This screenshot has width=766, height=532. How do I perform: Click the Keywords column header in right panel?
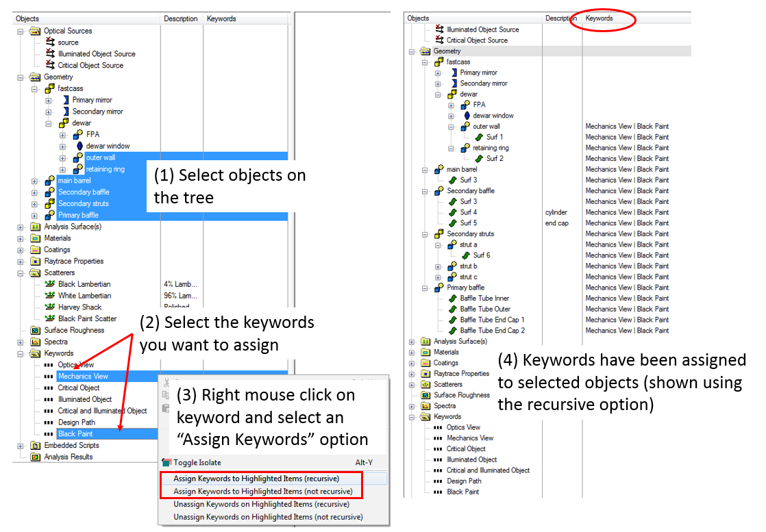600,18
